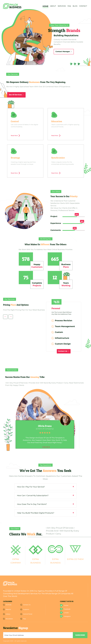Click the Facebook icon in hero section

point(71,64)
